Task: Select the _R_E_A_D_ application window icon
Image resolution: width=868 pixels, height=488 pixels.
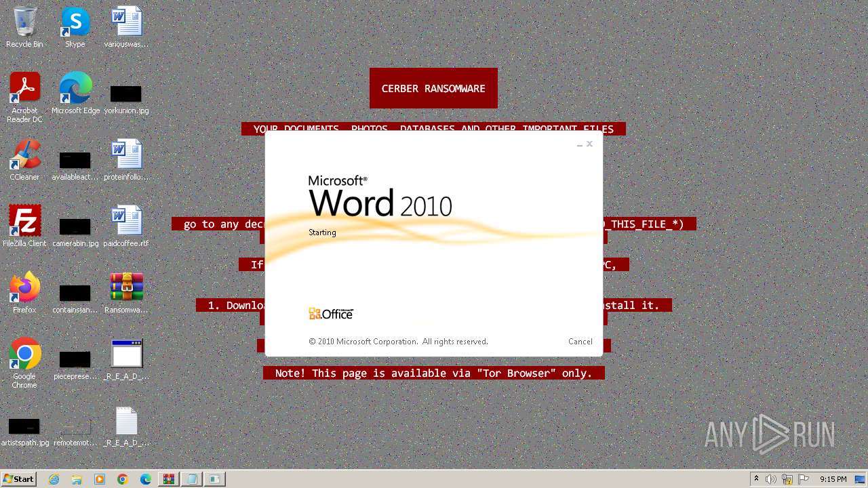Action: coord(126,360)
